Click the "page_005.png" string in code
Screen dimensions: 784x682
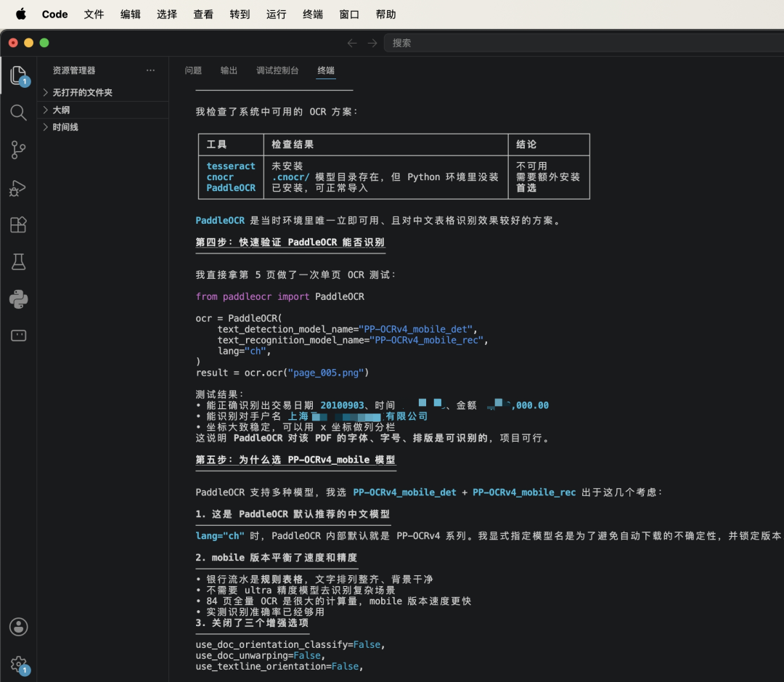point(326,373)
